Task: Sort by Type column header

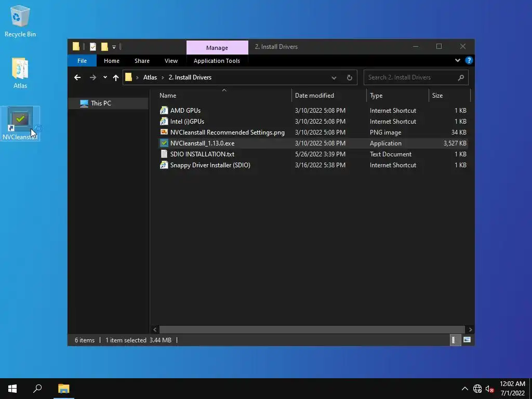Action: point(397,96)
